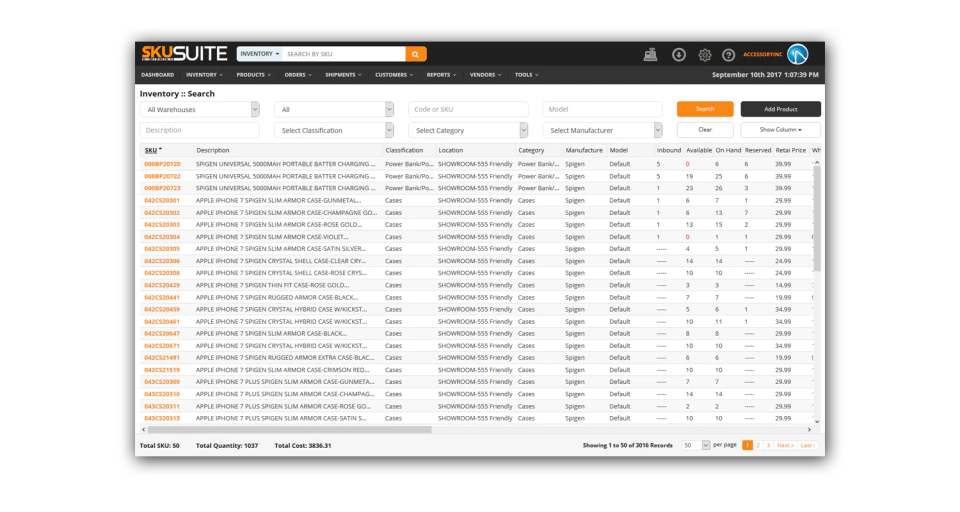The width and height of the screenshot is (960, 512).
Task: Open the All Warehouses dropdown
Action: (200, 110)
